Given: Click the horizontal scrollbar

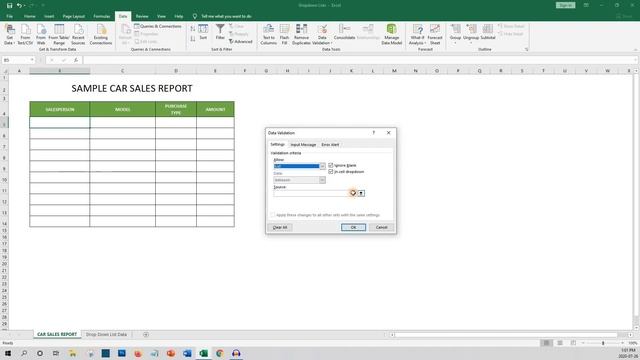Looking at the screenshot, I should [x=506, y=335].
